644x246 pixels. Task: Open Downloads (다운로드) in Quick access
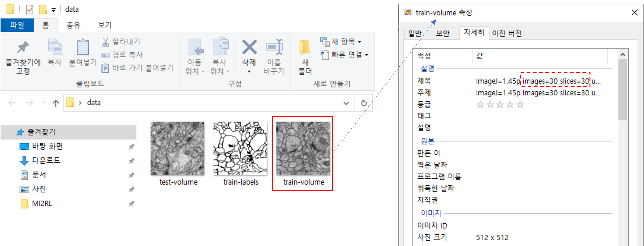click(x=46, y=160)
